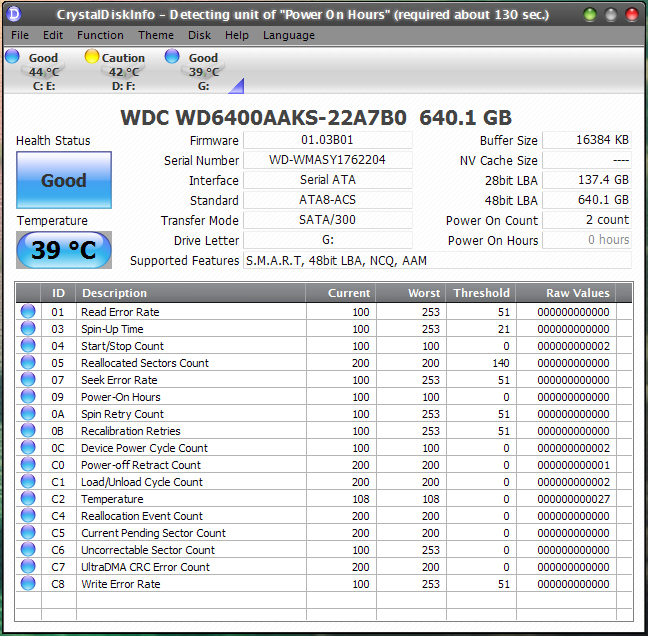Click the Drive Letter field G:
The height and width of the screenshot is (636, 648).
click(327, 240)
